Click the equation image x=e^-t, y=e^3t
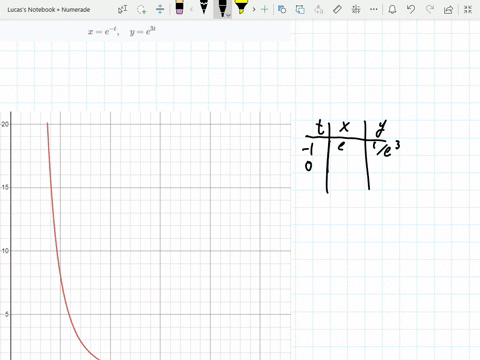The height and width of the screenshot is (360, 480). pos(122,31)
